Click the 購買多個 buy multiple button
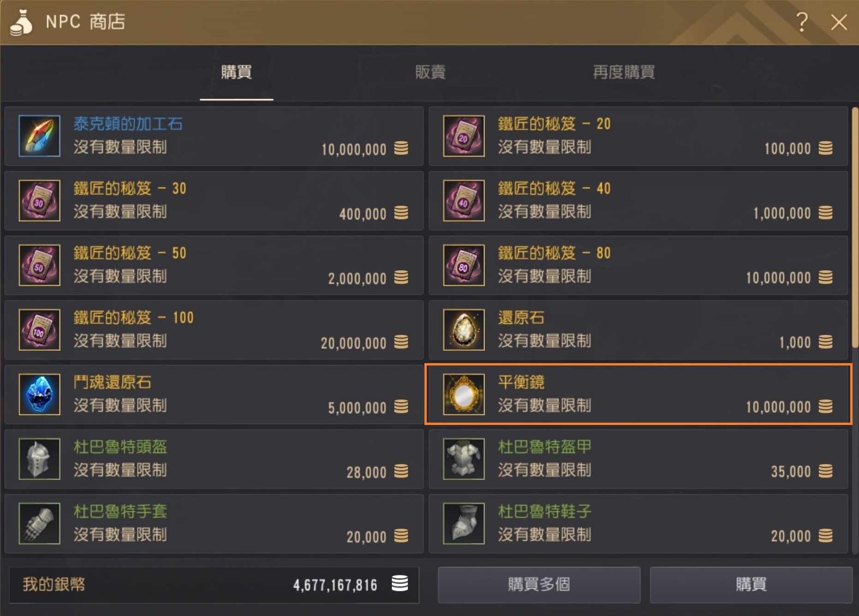This screenshot has height=616, width=859. (539, 585)
